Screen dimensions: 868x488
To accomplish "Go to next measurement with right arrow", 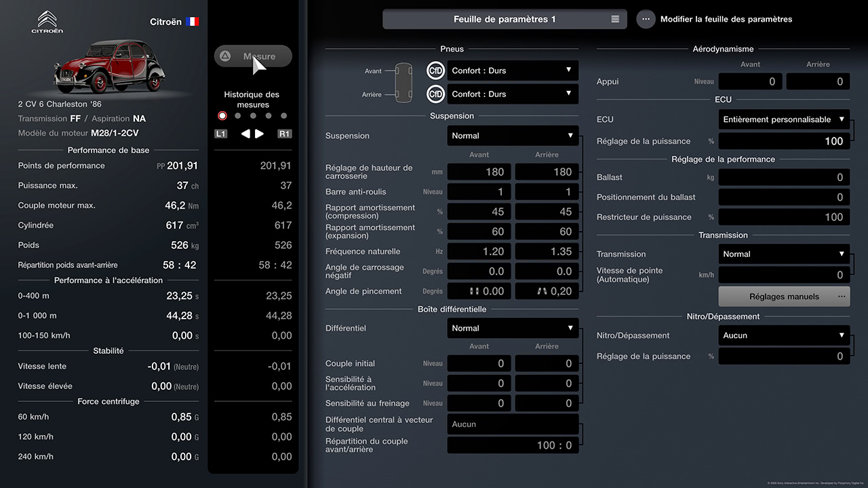I will (x=259, y=134).
